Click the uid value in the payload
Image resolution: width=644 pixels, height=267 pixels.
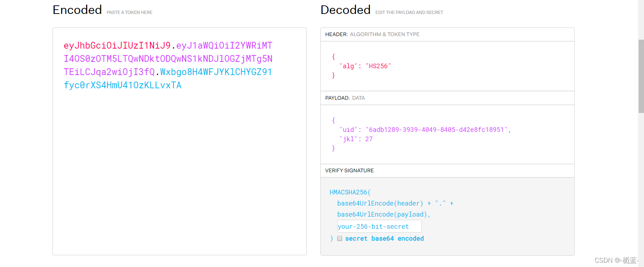[x=436, y=130]
